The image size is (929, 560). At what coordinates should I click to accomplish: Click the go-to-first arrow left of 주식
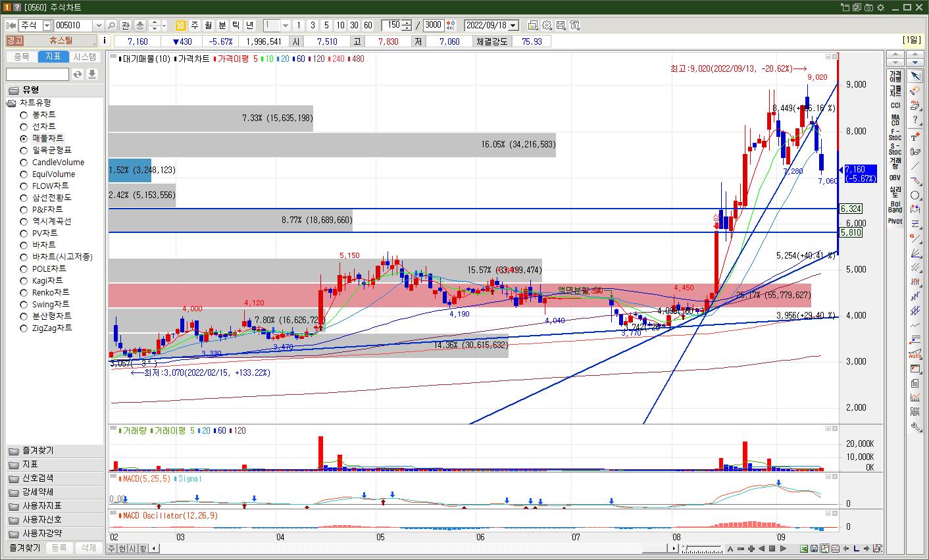[x=11, y=26]
